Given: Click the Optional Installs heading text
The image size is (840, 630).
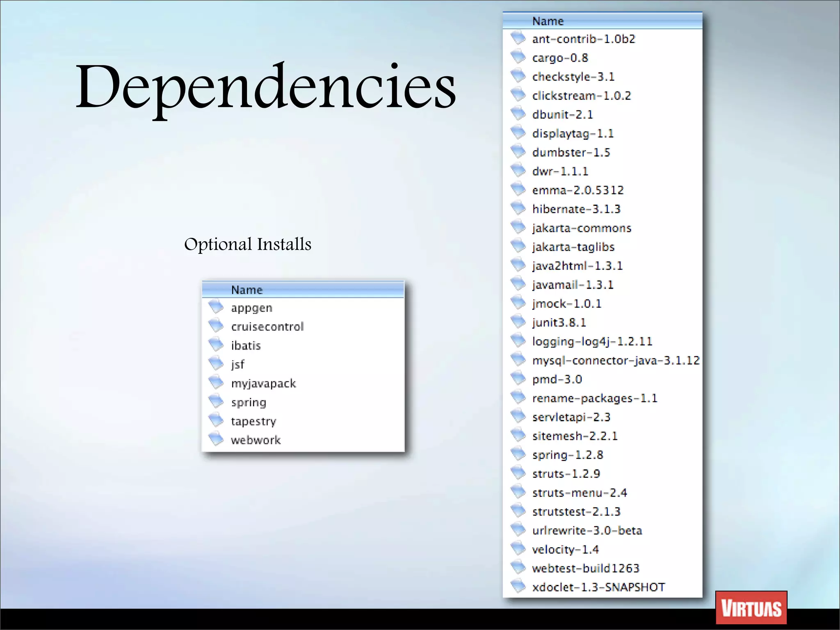Looking at the screenshot, I should coord(248,244).
